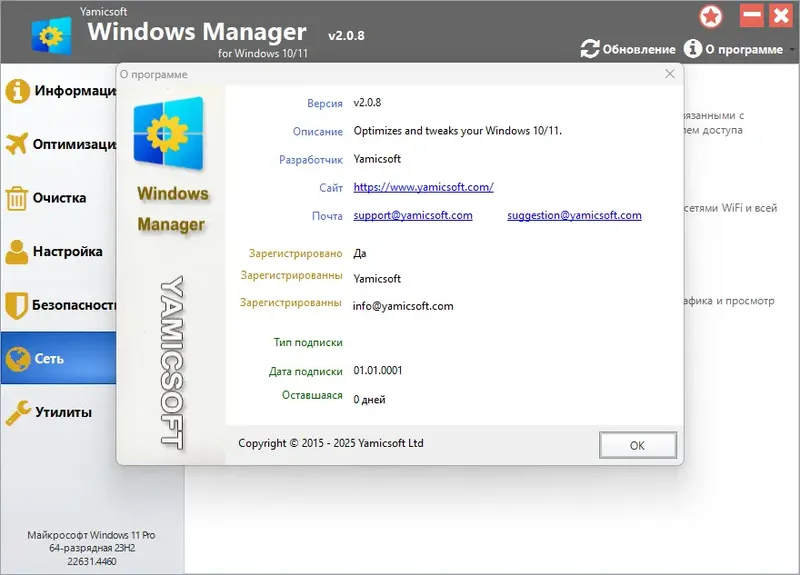Click the Windows Manager logo in title bar
Screen dimensions: 800x575
[52, 35]
